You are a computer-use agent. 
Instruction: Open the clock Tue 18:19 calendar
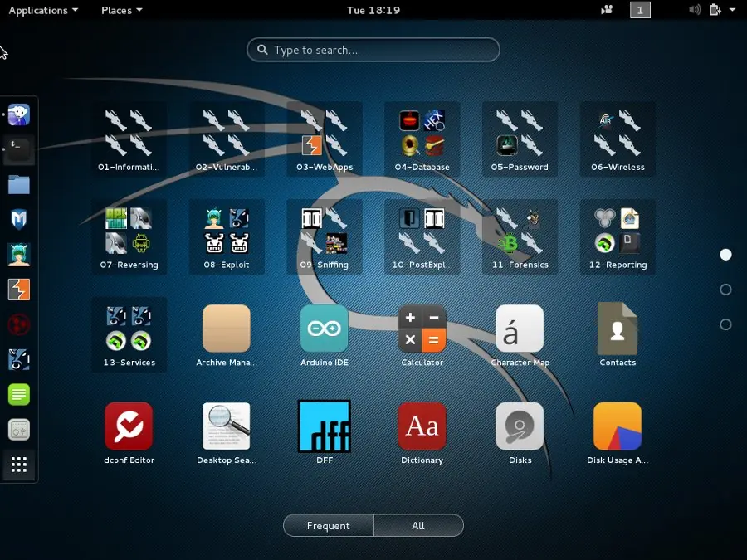373,10
